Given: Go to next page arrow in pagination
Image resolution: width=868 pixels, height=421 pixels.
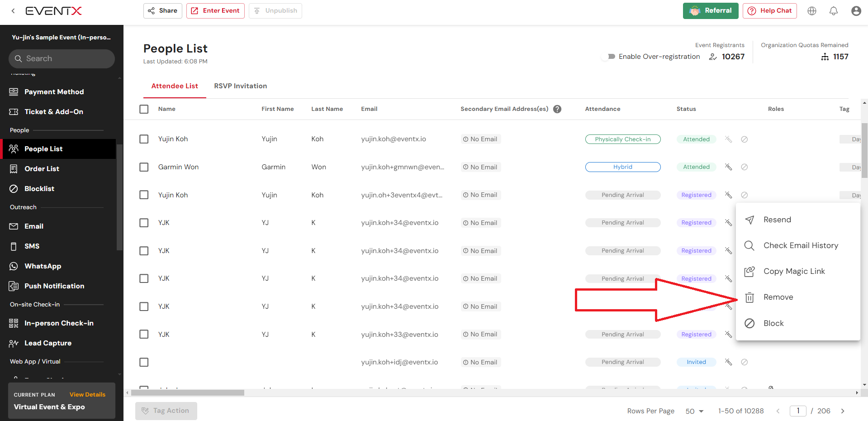Looking at the screenshot, I should (843, 411).
